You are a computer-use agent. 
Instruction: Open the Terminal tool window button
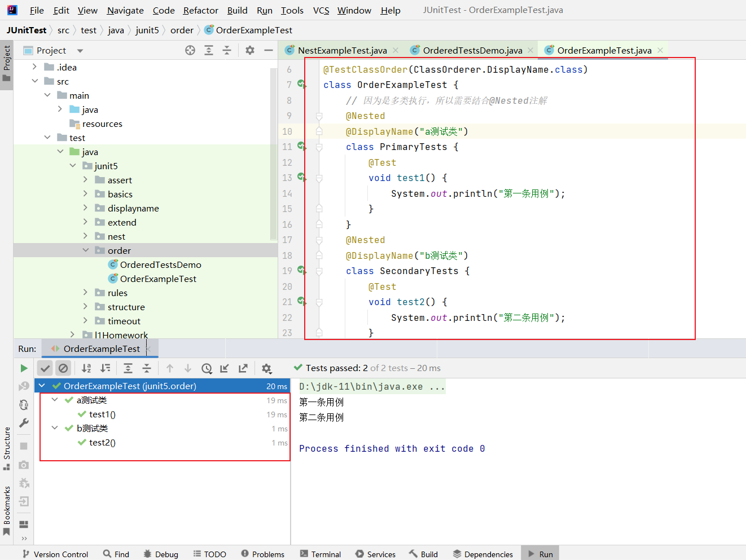click(x=320, y=554)
